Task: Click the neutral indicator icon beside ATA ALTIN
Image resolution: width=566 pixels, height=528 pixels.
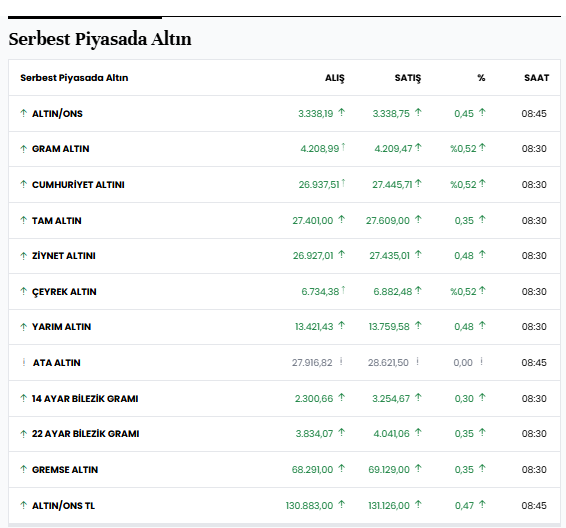Action: point(24,362)
